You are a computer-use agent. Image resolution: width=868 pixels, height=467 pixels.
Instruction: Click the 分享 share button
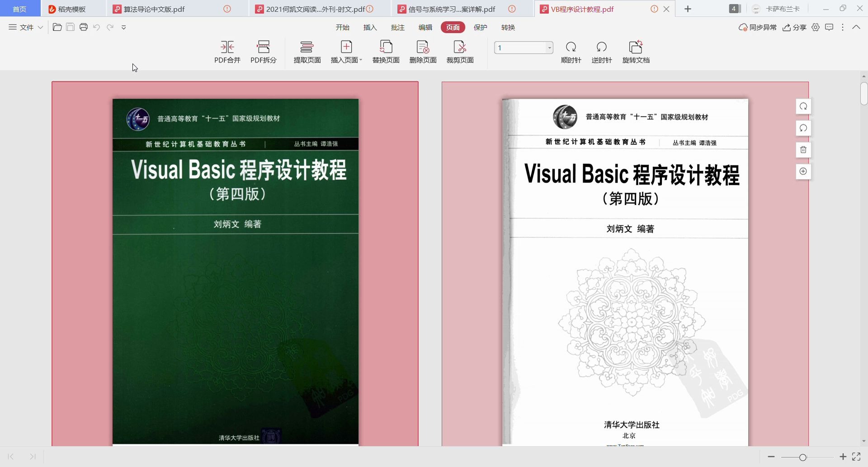(794, 27)
